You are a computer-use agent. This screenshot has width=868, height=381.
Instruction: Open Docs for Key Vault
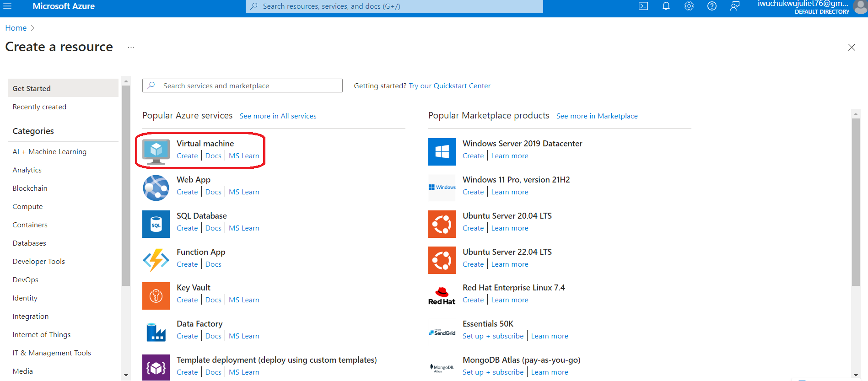(x=213, y=300)
